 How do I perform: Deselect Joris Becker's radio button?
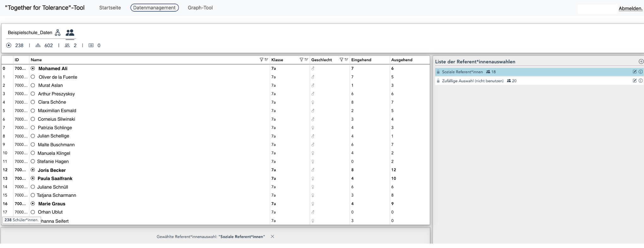[33, 170]
